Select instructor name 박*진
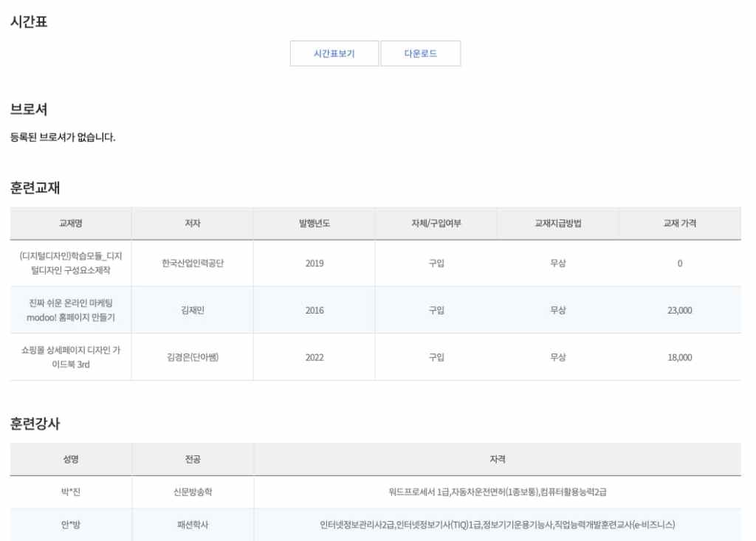The width and height of the screenshot is (756, 541). pyautogui.click(x=71, y=492)
